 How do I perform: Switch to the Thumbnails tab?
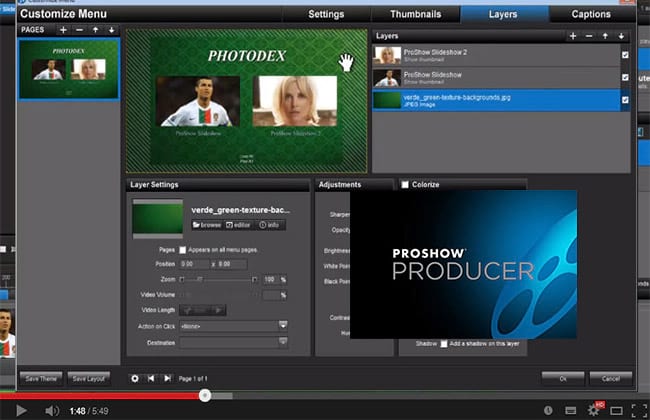(x=415, y=14)
